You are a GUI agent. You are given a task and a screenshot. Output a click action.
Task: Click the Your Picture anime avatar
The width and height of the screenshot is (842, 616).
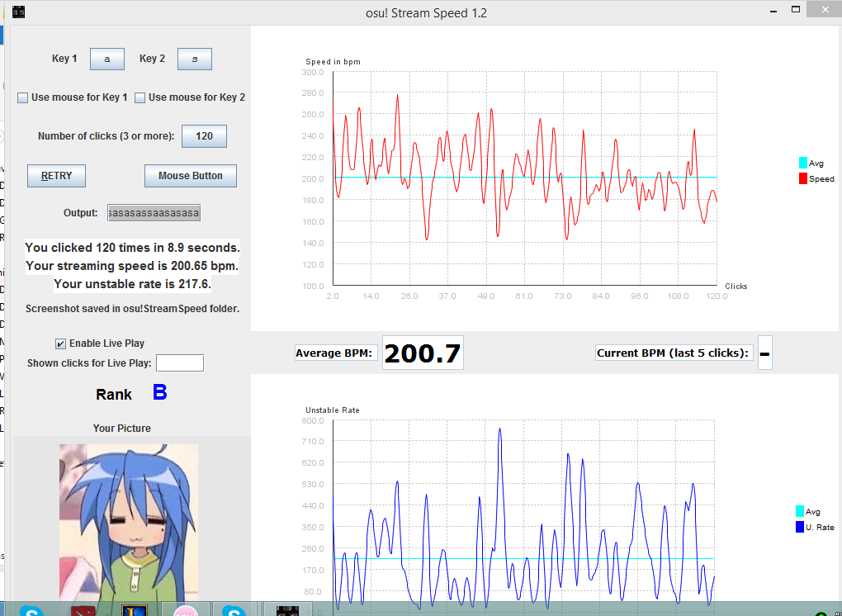pos(129,523)
